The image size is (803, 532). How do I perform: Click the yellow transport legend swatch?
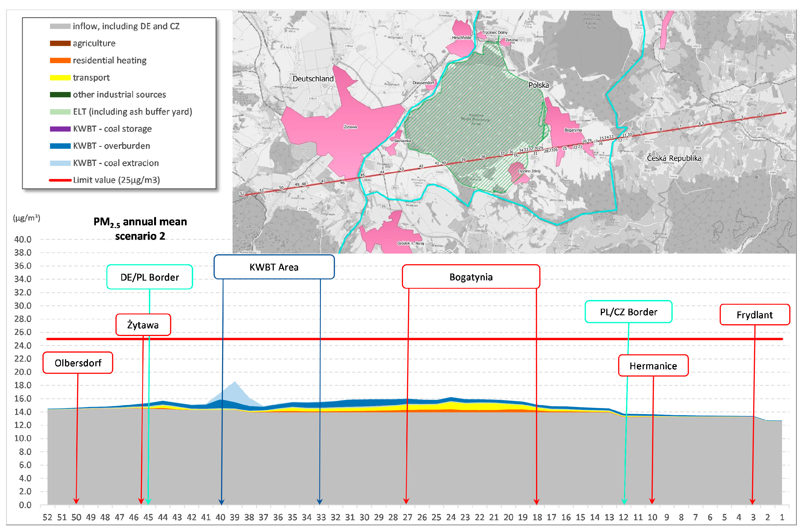tap(60, 78)
